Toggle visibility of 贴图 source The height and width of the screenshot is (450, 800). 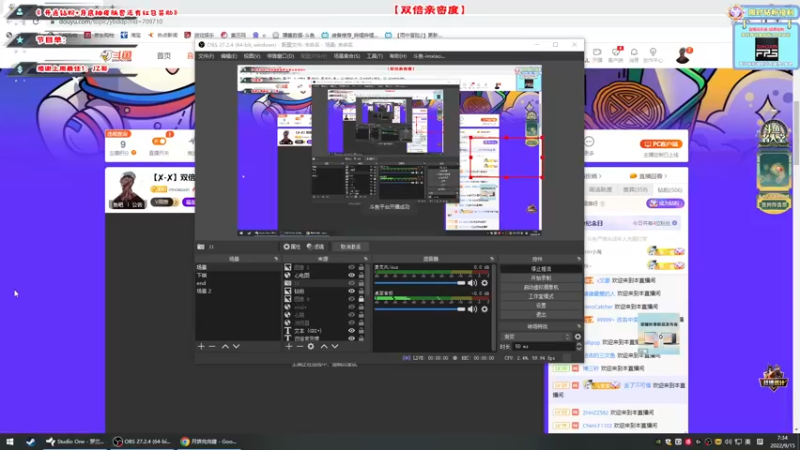tap(351, 291)
